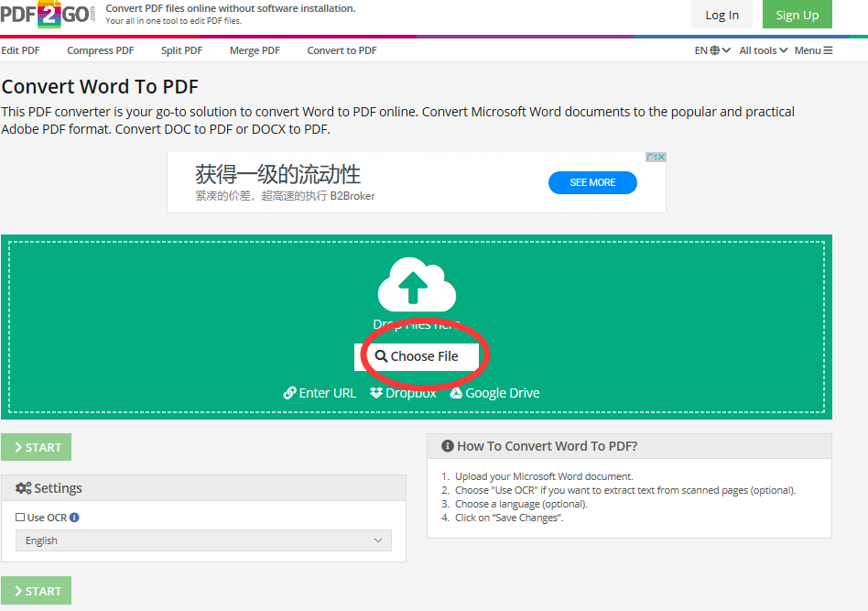Click the START button below Settings
The width and height of the screenshot is (868, 611).
pyautogui.click(x=36, y=591)
